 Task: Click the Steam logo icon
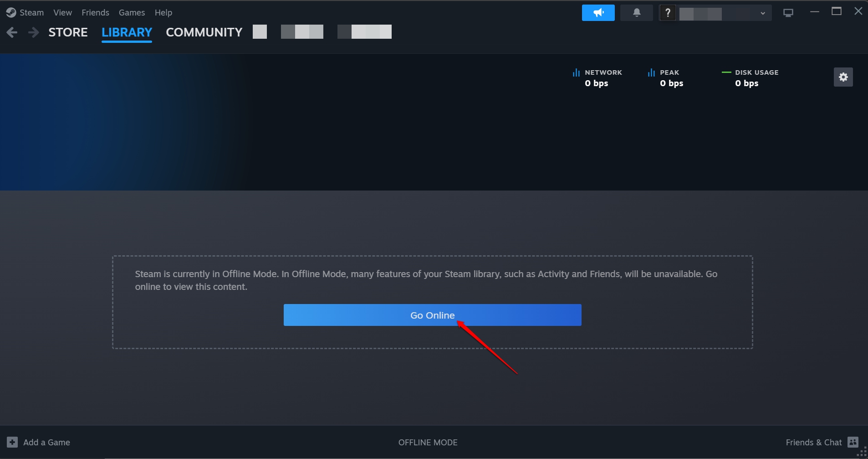pyautogui.click(x=10, y=12)
